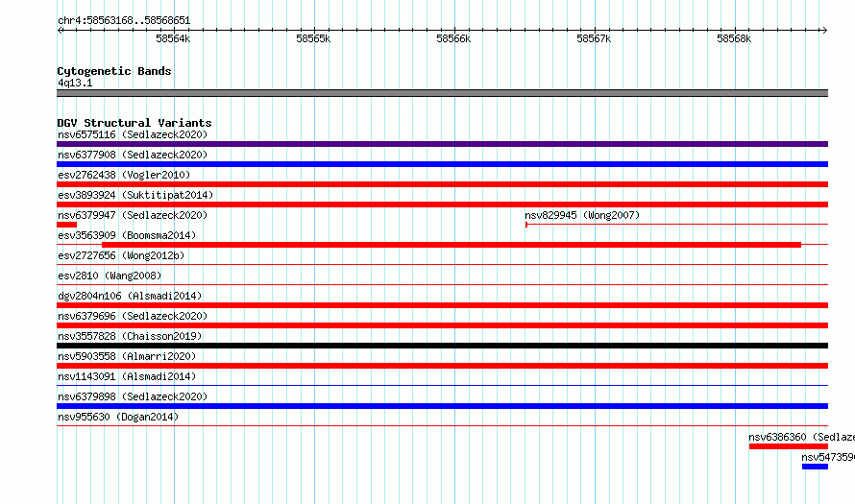The width and height of the screenshot is (855, 504).
Task: Click the thin blue nsv1143091 line
Action: tap(442, 386)
